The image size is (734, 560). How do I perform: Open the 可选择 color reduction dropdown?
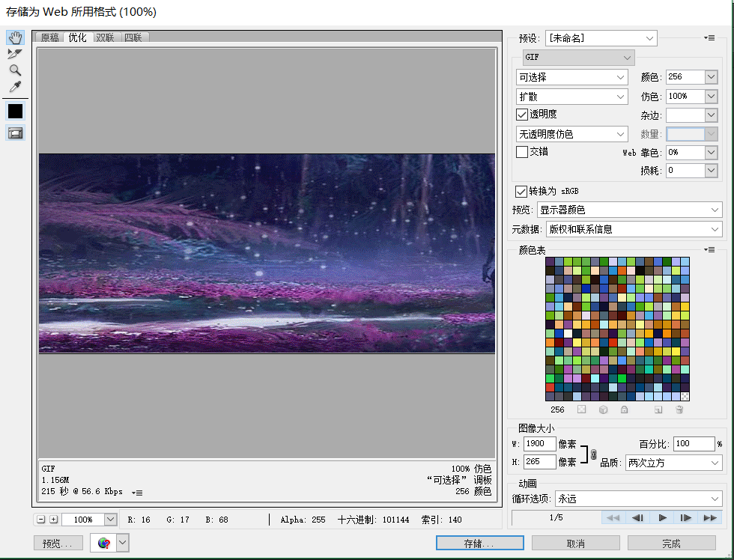click(572, 77)
